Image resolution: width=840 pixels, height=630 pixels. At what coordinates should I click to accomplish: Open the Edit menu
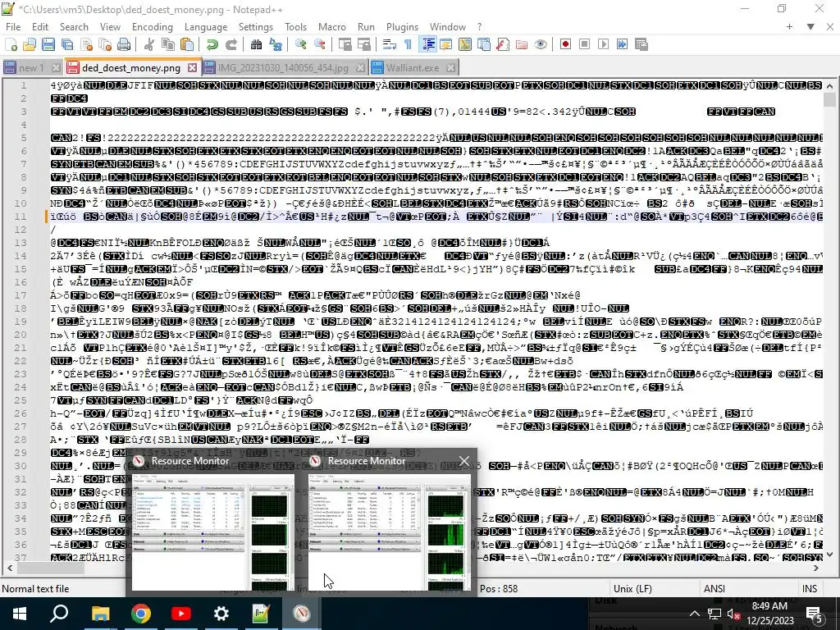tap(40, 27)
